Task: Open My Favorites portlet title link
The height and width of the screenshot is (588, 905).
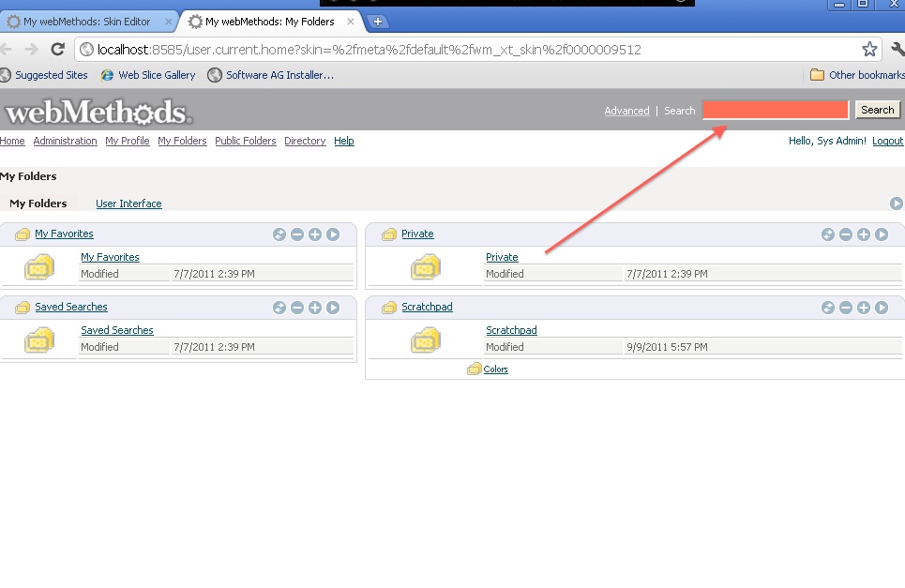Action: point(64,234)
